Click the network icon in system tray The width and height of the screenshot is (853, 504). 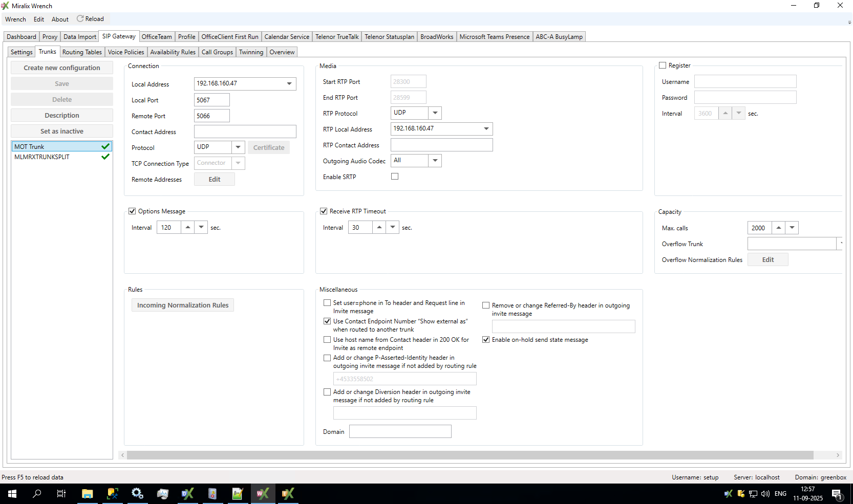[753, 494]
